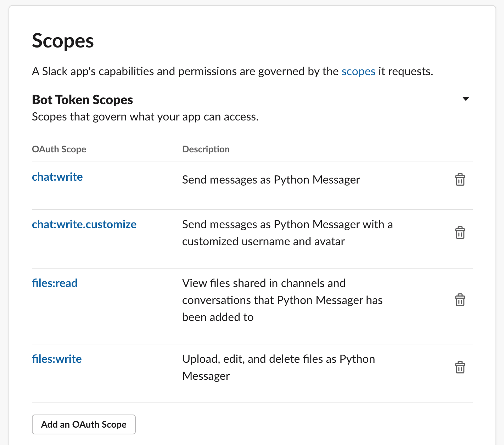Click the chat:write.customize description row
Image resolution: width=504 pixels, height=445 pixels.
click(x=287, y=233)
